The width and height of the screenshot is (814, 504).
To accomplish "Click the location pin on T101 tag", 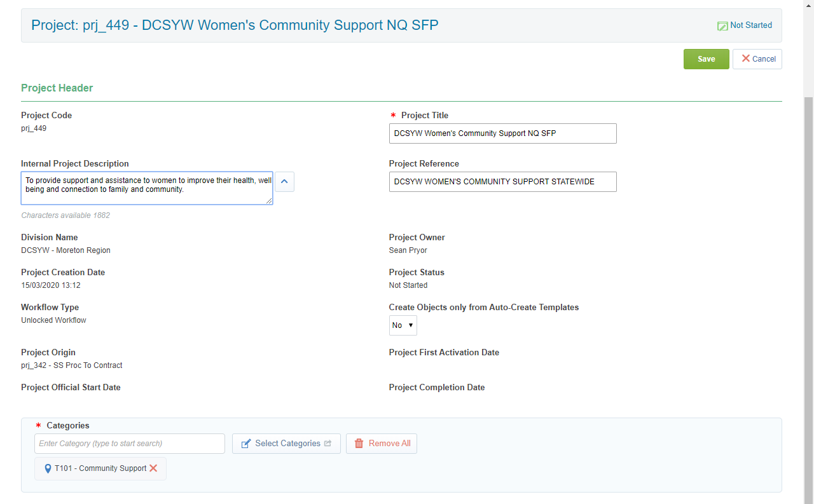I will coord(48,469).
